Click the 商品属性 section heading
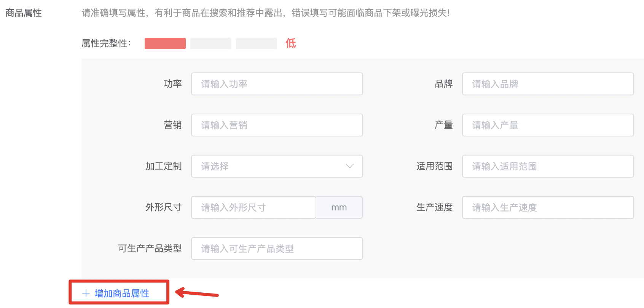Image resolution: width=644 pixels, height=308 pixels. pos(24,13)
